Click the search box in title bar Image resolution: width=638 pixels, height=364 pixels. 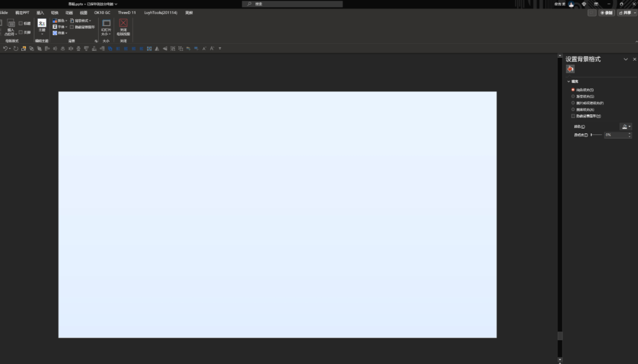(292, 4)
